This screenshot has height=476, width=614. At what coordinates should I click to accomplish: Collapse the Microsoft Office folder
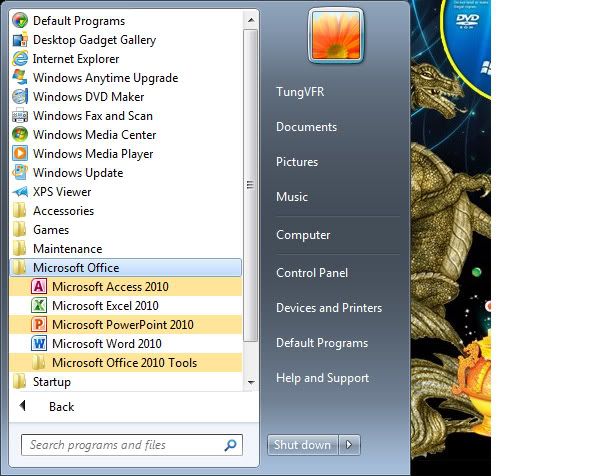pos(125,268)
